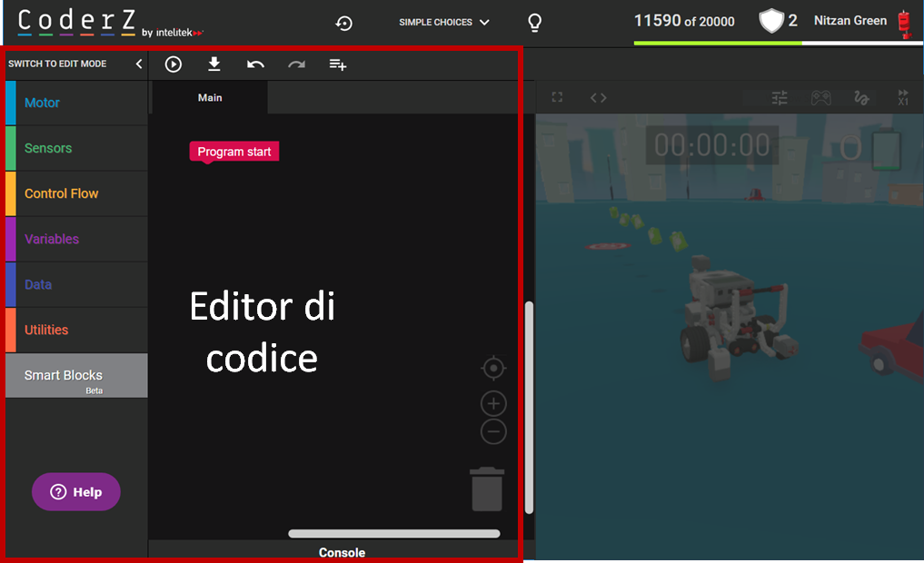Click the trash can in the workspace
The image size is (924, 563).
coord(487,489)
